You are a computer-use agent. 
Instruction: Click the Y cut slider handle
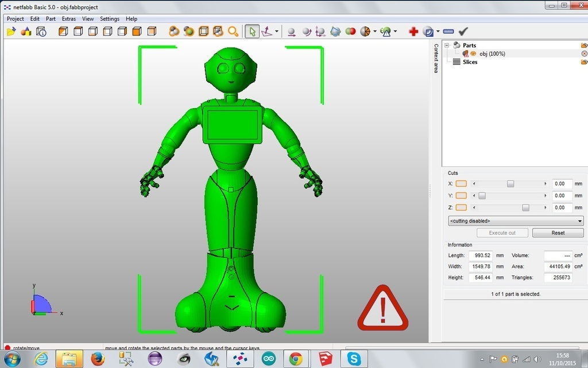482,196
